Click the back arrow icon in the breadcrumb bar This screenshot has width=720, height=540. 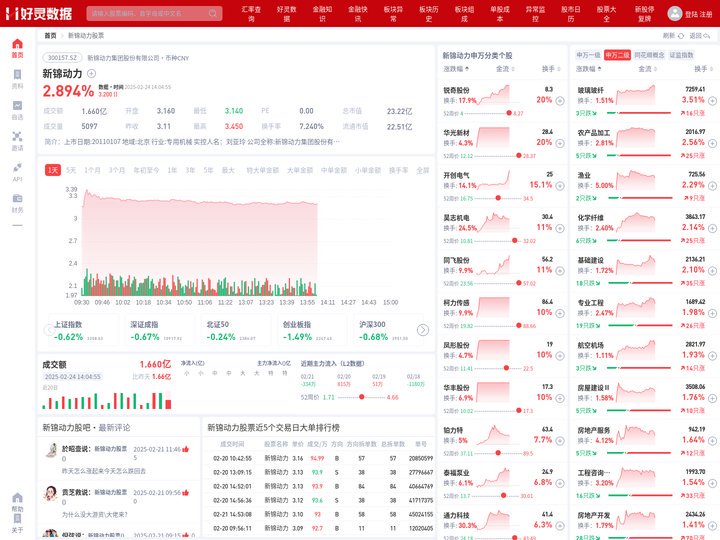tap(707, 35)
